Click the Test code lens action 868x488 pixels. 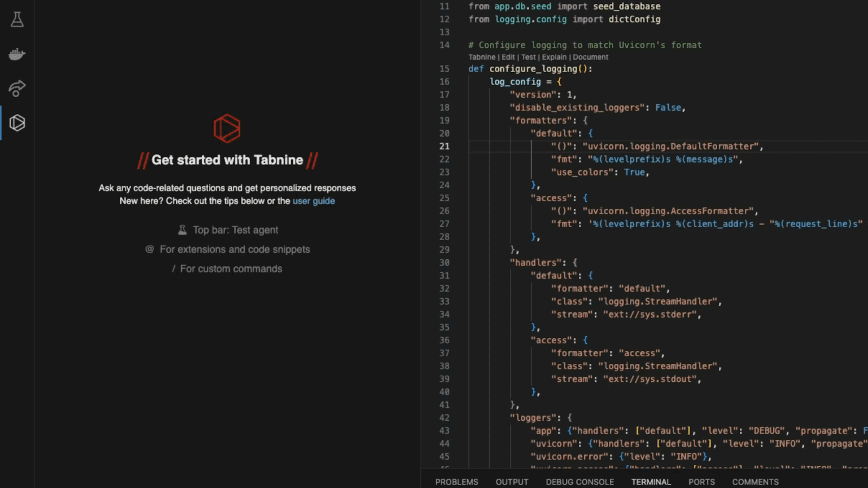point(528,57)
